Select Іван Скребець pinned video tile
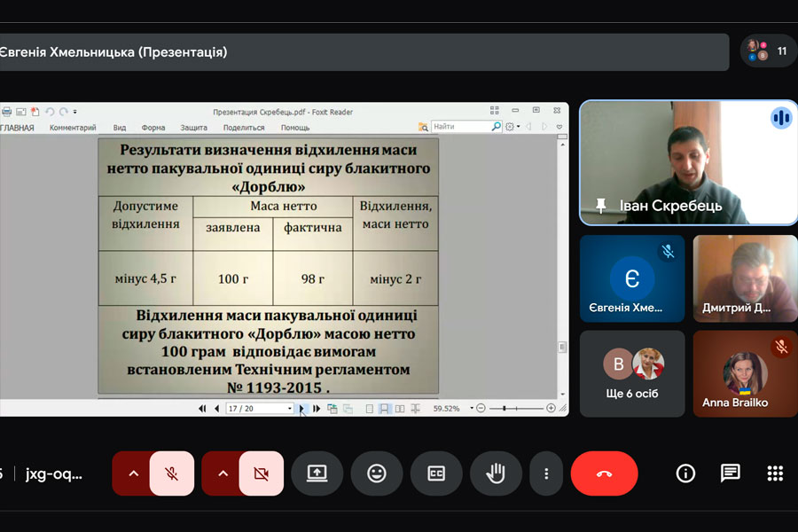 tap(689, 163)
